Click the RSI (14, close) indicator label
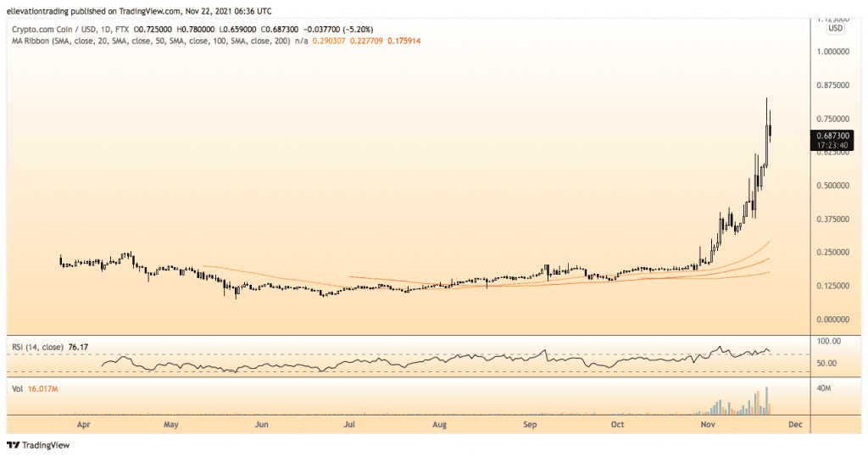 (37, 348)
